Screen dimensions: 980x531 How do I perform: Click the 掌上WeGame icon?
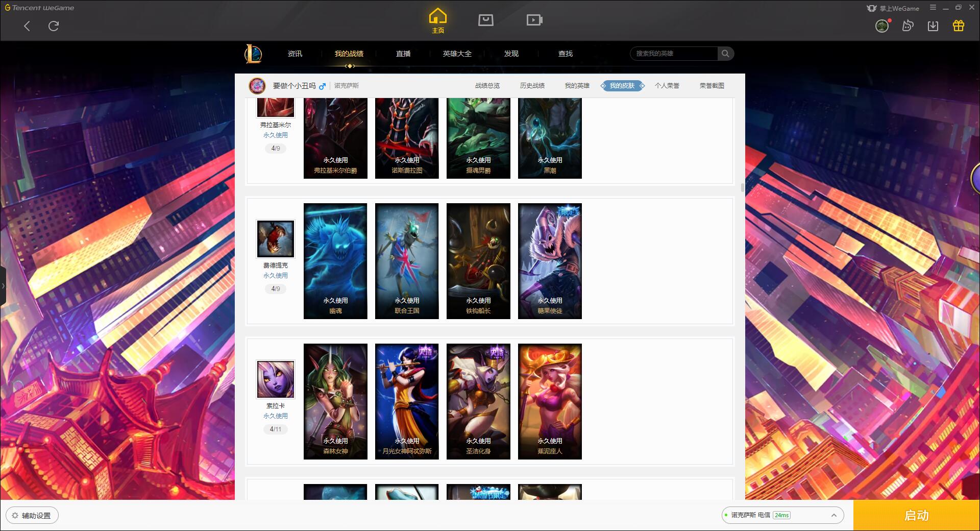pos(893,8)
